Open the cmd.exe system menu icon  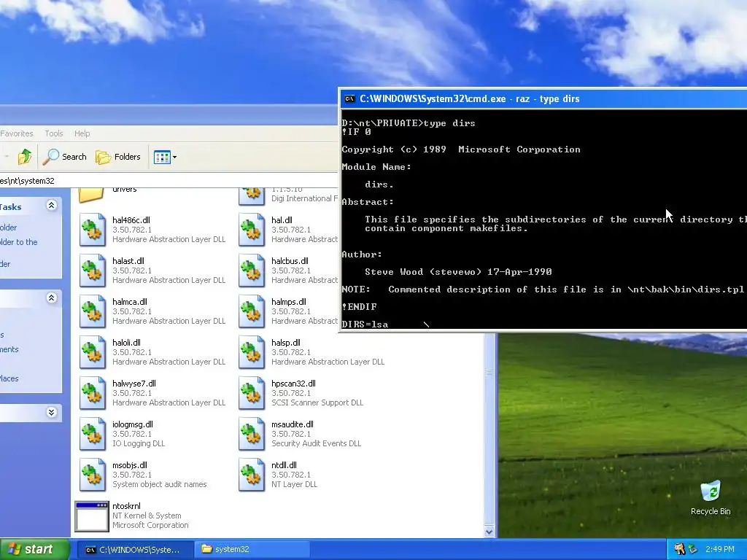[x=349, y=99]
